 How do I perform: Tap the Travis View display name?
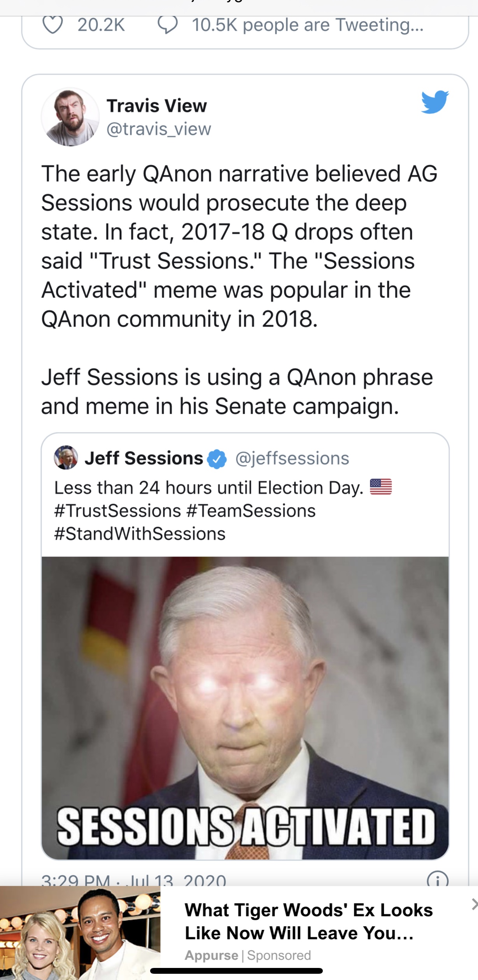tap(157, 106)
